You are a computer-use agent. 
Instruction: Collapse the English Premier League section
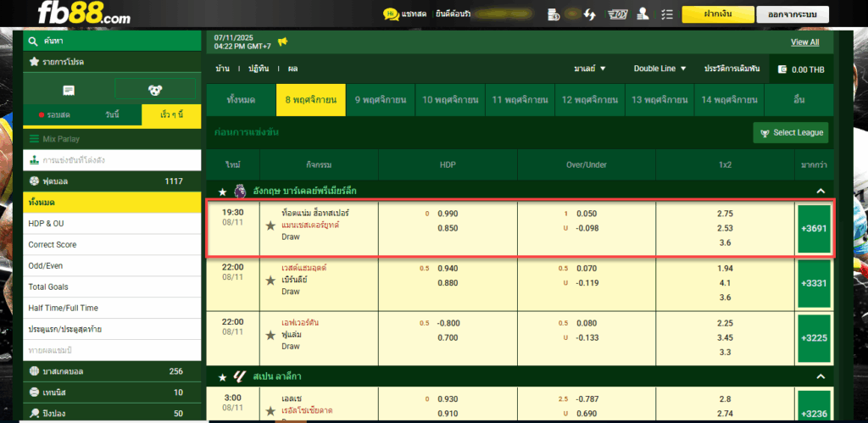(820, 191)
